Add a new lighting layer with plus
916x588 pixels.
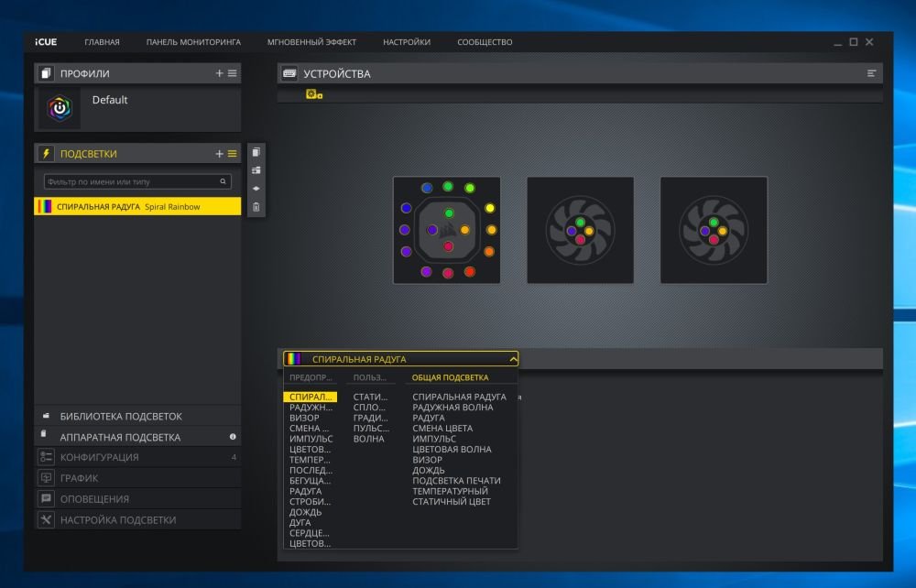pos(219,154)
